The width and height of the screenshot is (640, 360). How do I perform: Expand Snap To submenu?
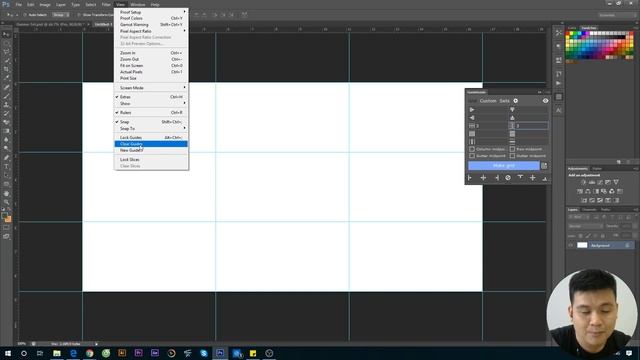coord(151,128)
